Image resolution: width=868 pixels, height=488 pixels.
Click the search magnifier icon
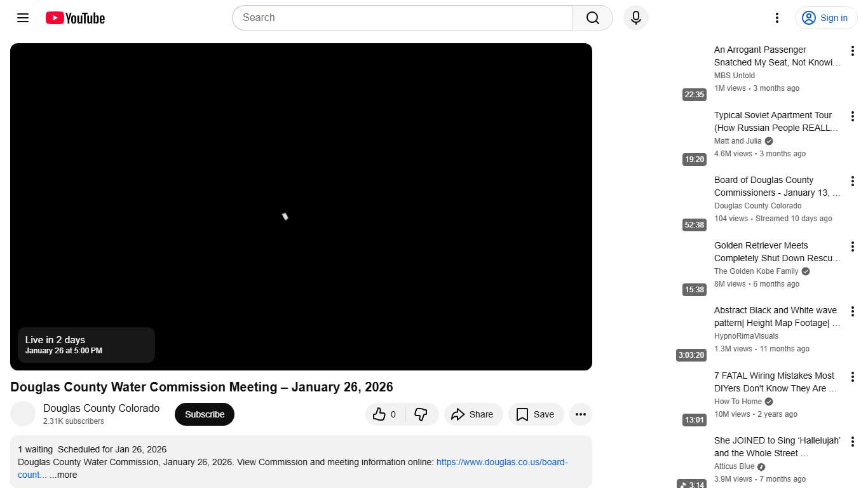click(x=592, y=18)
